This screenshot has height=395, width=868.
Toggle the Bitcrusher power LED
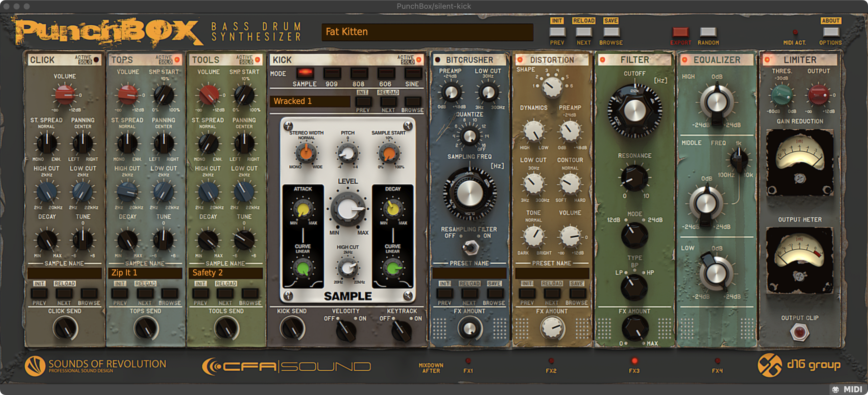(x=438, y=60)
